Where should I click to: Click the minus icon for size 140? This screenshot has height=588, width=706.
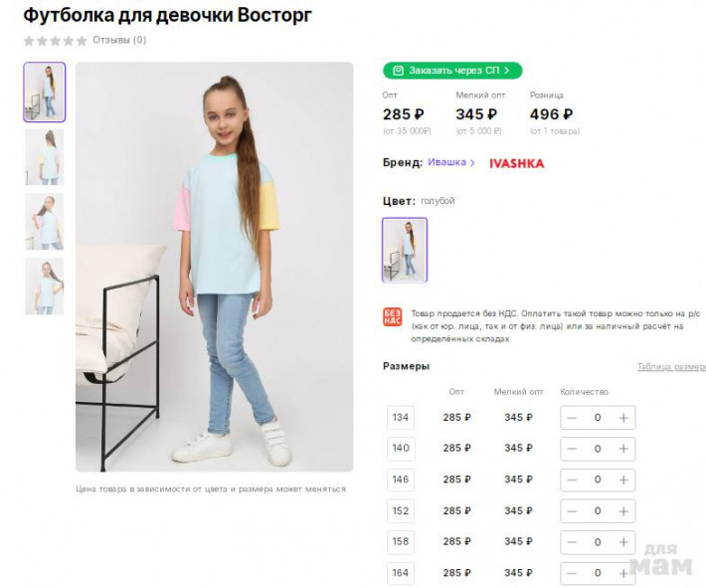point(572,449)
